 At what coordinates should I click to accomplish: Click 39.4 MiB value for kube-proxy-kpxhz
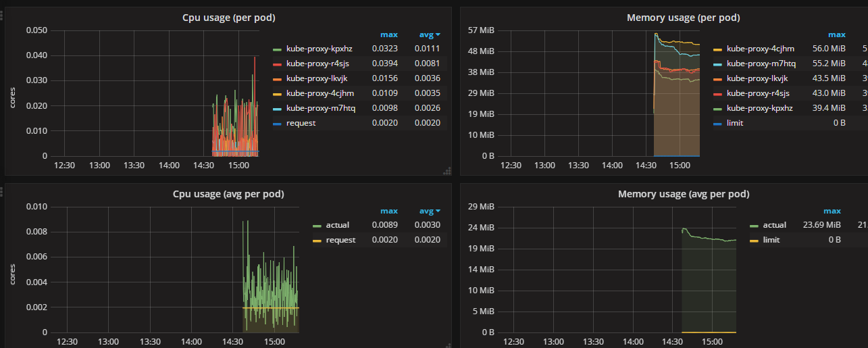(x=829, y=108)
